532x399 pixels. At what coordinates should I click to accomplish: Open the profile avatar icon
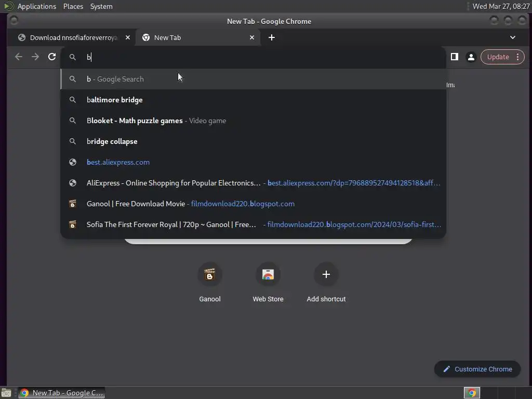click(x=471, y=57)
